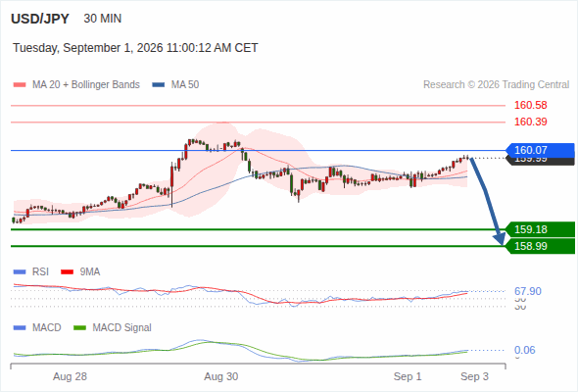578x392 pixels.
Task: Click the RSI legend color marker
Action: [20, 272]
